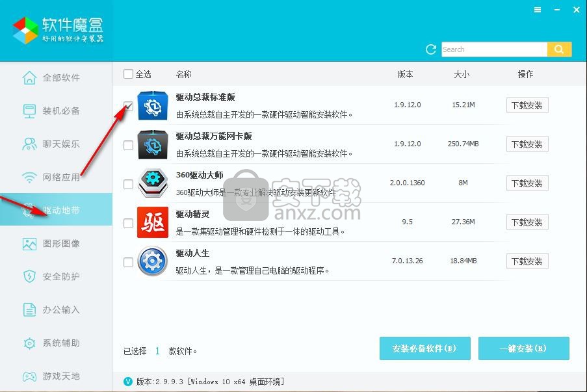This screenshot has width=587, height=392.
Task: Click the wifi icon next to 网络应用
Action: [x=29, y=177]
